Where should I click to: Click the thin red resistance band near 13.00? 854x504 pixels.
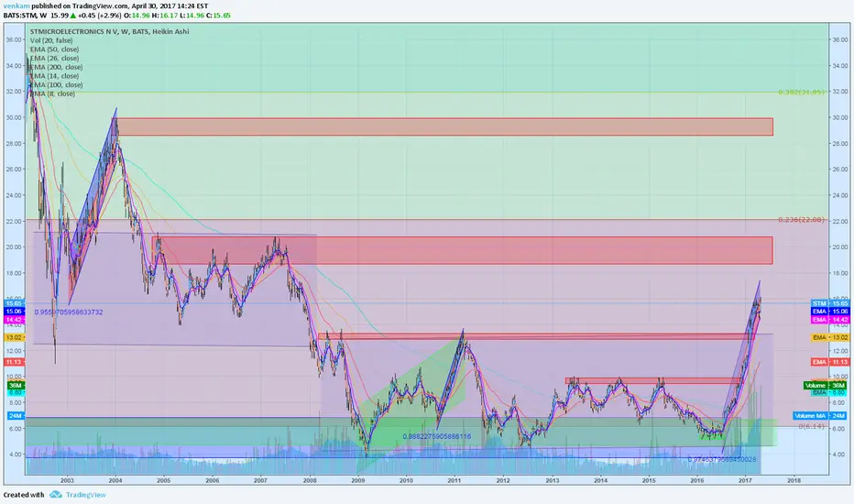(537, 336)
